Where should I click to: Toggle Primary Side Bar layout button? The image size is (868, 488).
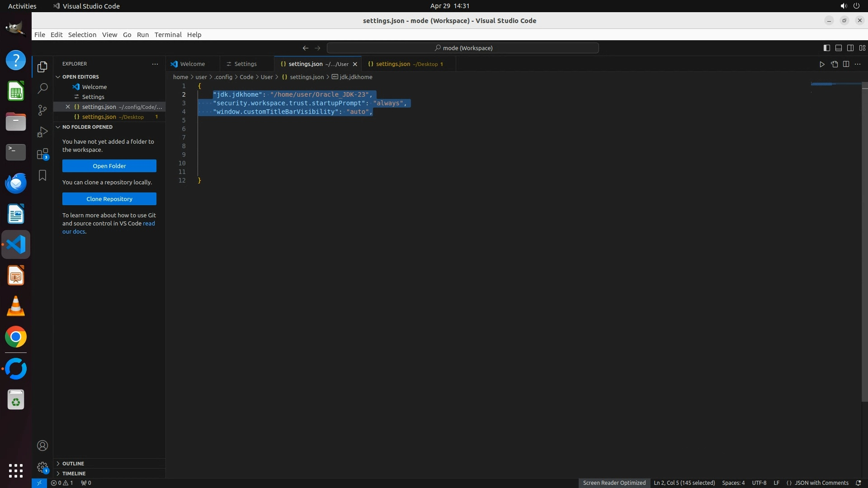[x=826, y=48]
